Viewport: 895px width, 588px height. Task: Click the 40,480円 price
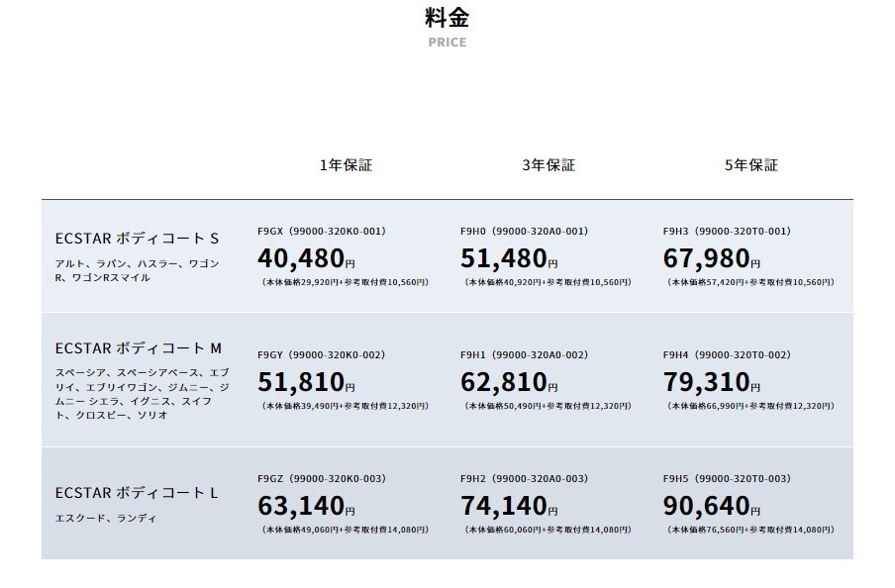(x=306, y=258)
